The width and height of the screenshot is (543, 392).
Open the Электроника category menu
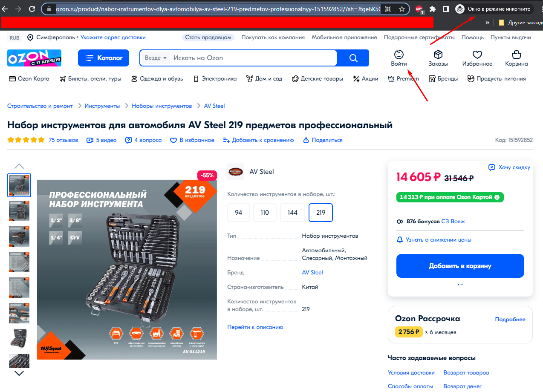[x=215, y=79]
